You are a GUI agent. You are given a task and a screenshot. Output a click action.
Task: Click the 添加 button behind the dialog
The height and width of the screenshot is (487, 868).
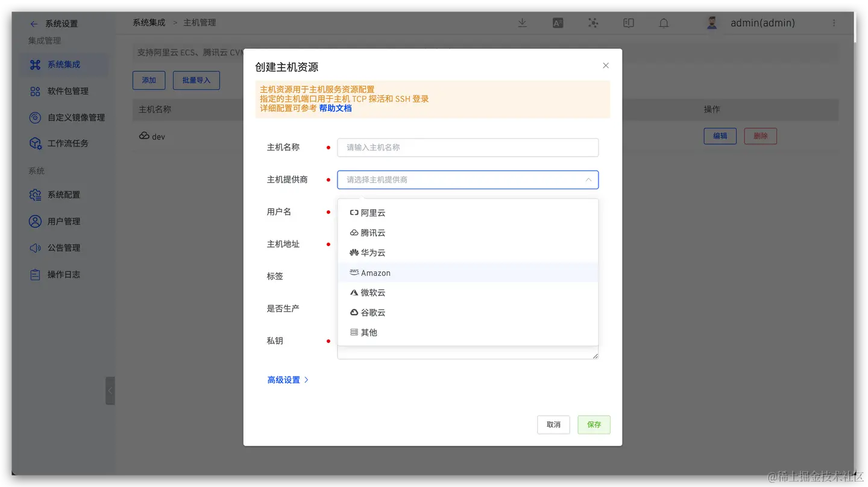149,80
